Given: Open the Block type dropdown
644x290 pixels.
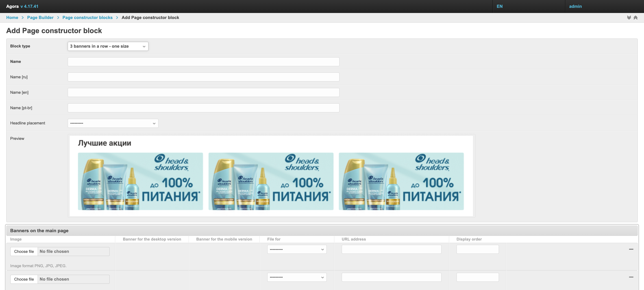Looking at the screenshot, I should (108, 46).
